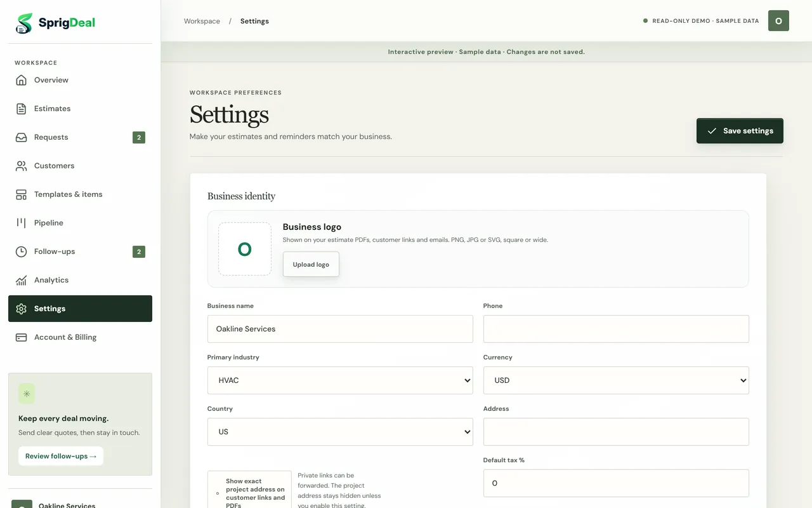This screenshot has width=812, height=508.
Task: Open the Pipeline section
Action: (80, 223)
